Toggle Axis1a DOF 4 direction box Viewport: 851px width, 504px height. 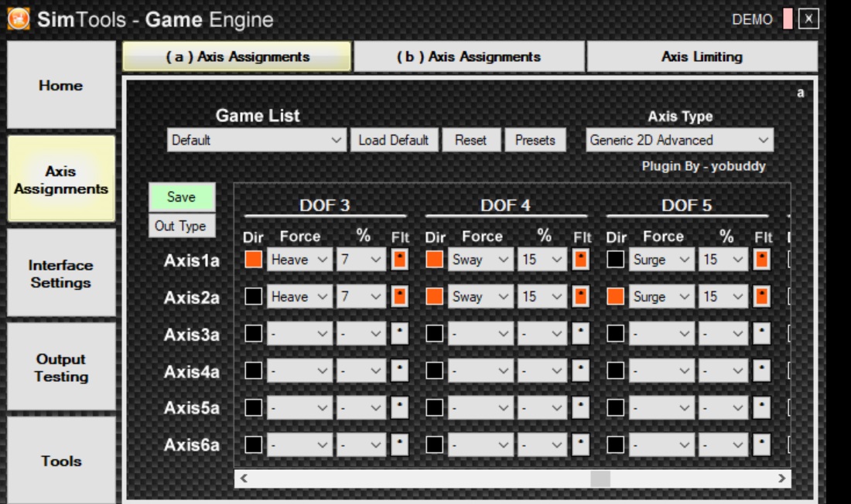[434, 259]
